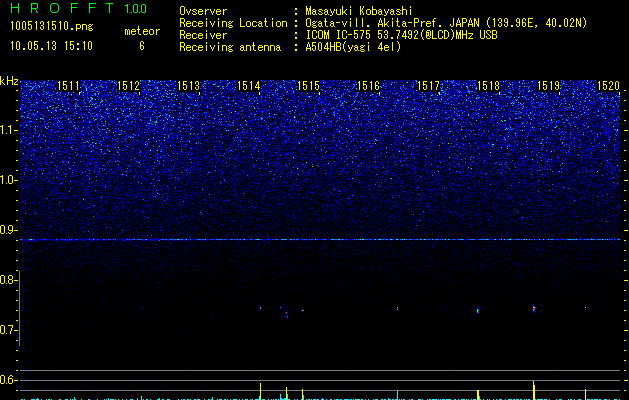Click the date stamp 10.05.13 15:10

coord(51,46)
